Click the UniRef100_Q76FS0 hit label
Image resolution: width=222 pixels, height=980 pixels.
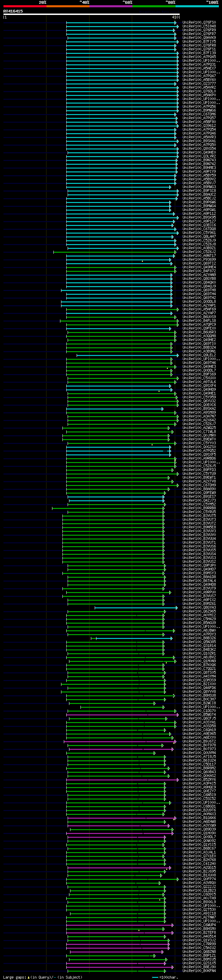pyautogui.click(x=199, y=23)
